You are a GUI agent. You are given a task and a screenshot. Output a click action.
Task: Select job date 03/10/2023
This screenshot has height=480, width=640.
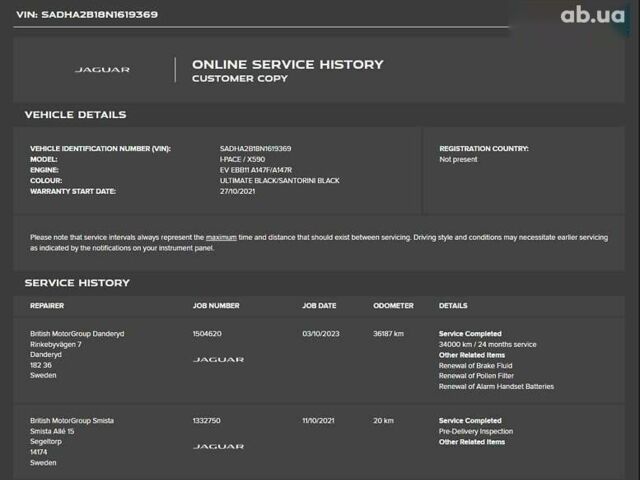coord(321,334)
